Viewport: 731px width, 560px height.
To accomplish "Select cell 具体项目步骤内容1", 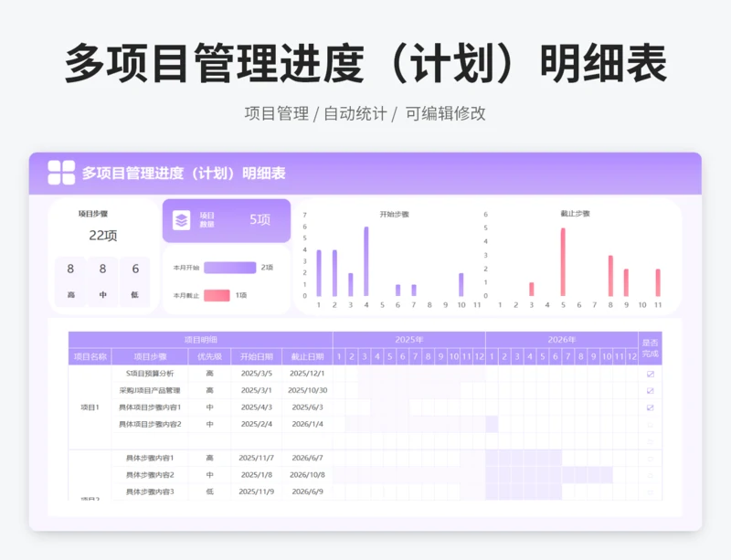I will coord(150,407).
